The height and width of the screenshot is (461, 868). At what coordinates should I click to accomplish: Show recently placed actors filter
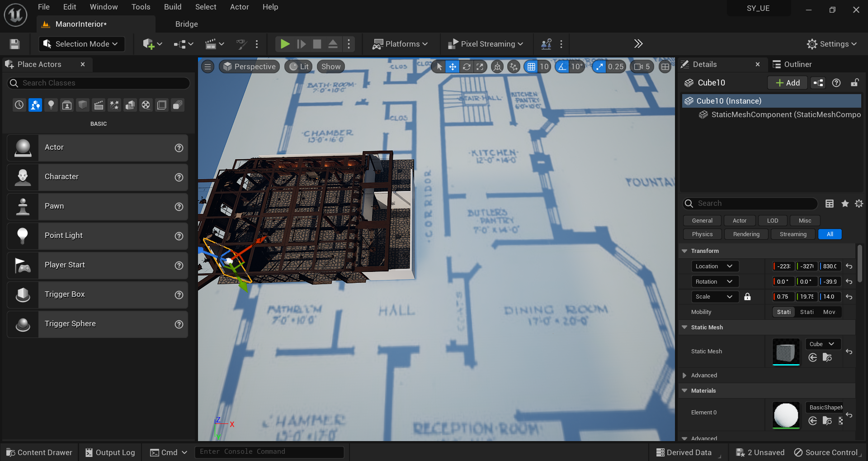coord(19,105)
